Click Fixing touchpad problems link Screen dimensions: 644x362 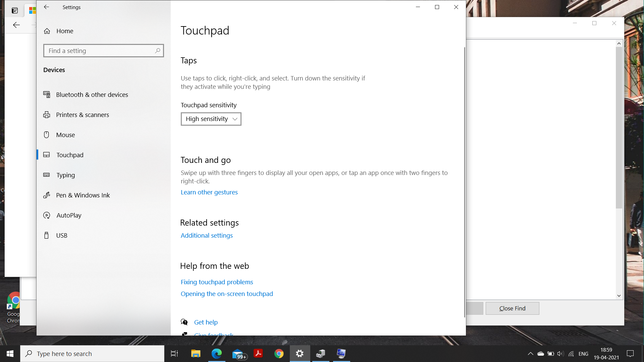(217, 282)
